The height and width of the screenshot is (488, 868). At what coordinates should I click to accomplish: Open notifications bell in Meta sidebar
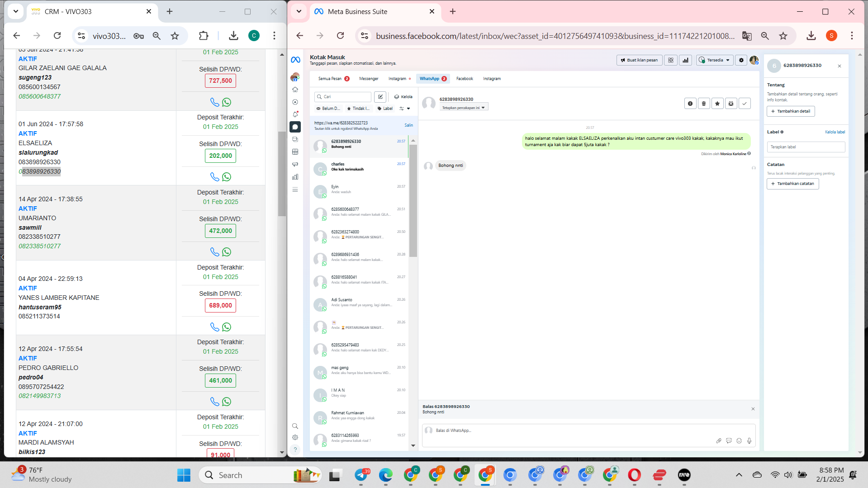[x=295, y=114]
